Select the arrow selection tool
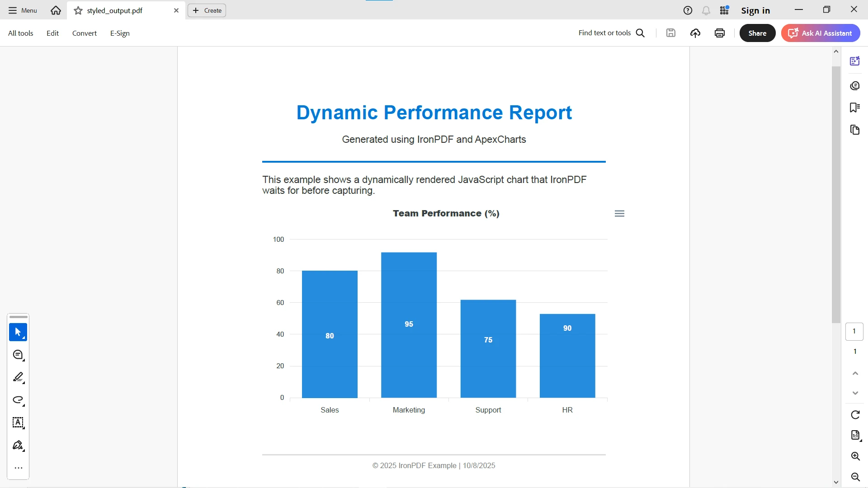 [18, 333]
